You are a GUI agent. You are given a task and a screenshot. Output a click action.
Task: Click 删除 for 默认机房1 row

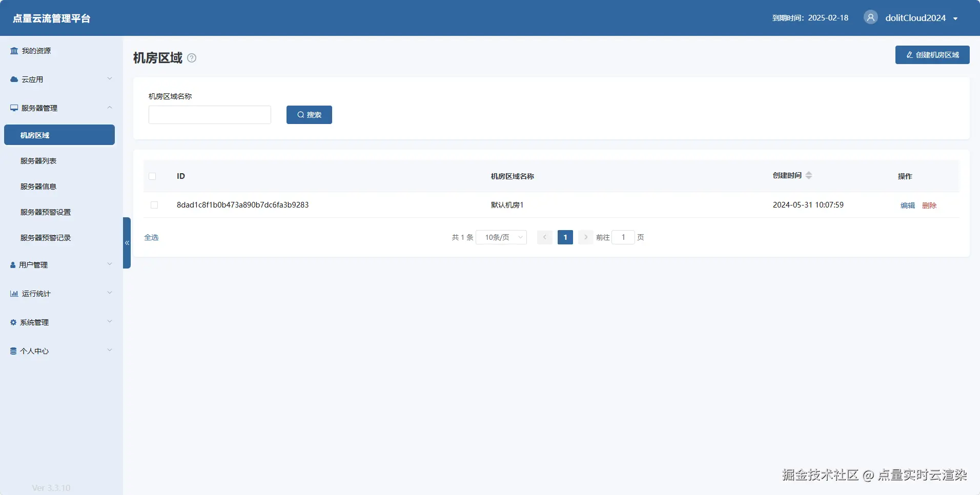coord(929,205)
